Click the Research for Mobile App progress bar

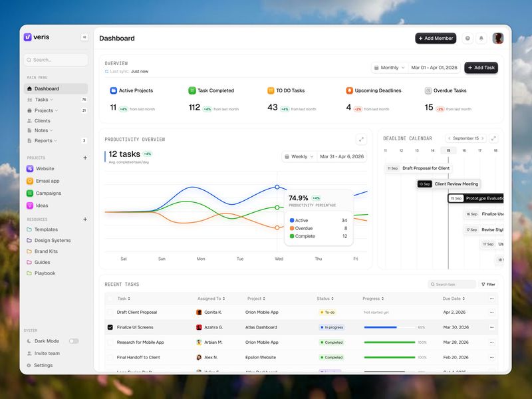pyautogui.click(x=390, y=342)
